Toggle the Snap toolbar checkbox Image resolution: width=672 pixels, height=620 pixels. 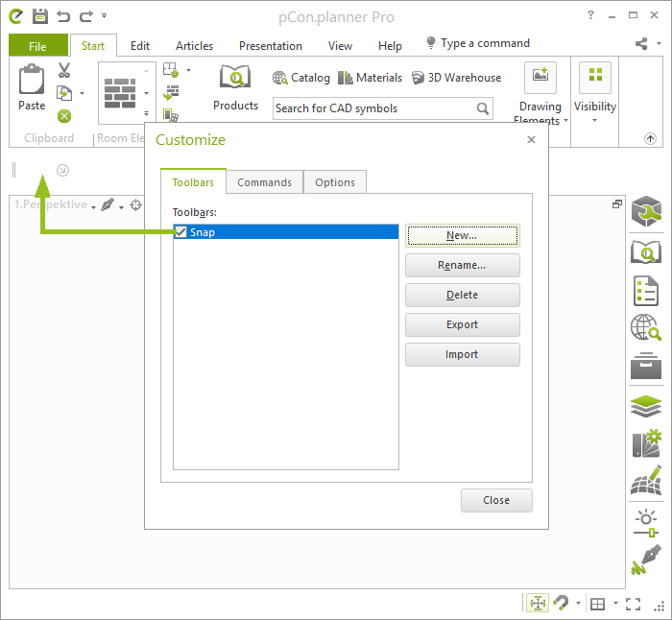(180, 232)
